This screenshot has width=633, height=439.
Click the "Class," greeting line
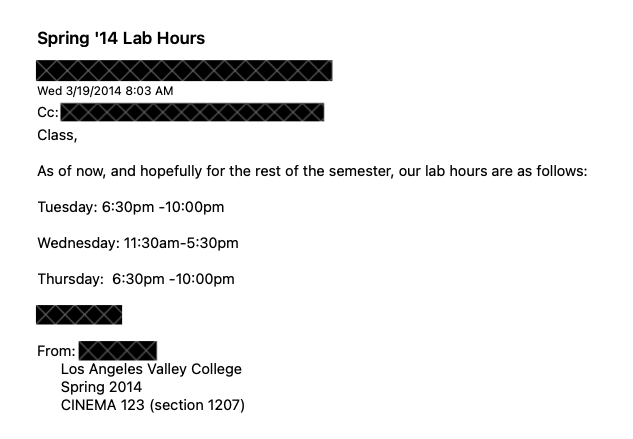tap(57, 134)
